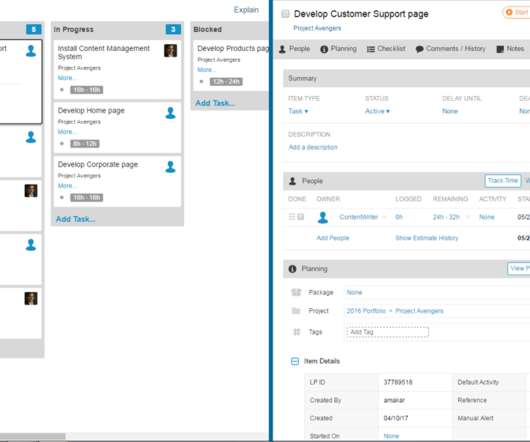
Task: Open Project Avengers in the Project row
Action: pyautogui.click(x=419, y=311)
